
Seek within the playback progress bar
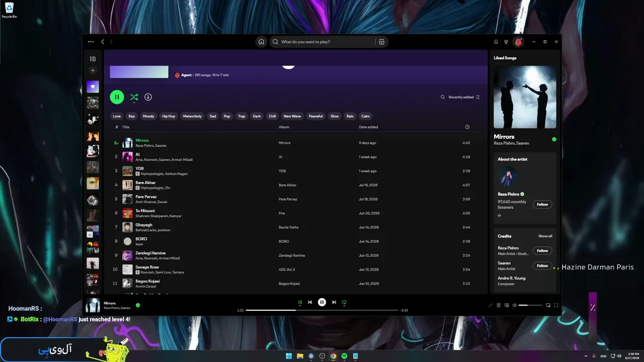click(x=322, y=310)
